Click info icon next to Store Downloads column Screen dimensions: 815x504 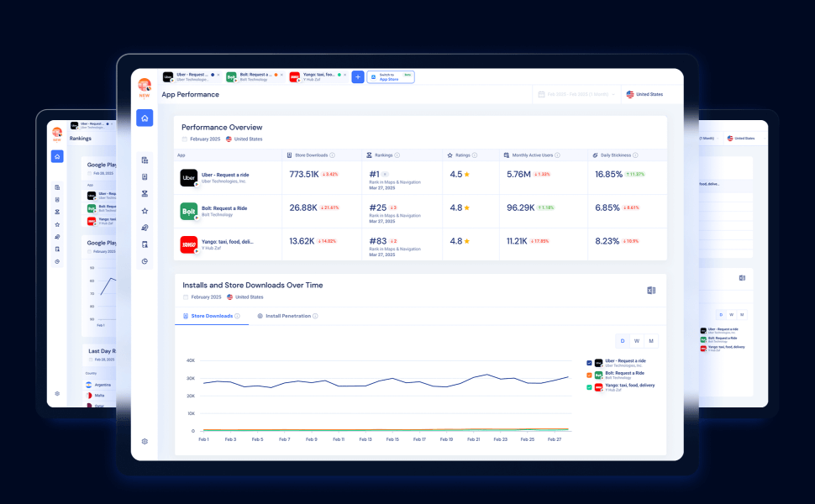pos(332,155)
